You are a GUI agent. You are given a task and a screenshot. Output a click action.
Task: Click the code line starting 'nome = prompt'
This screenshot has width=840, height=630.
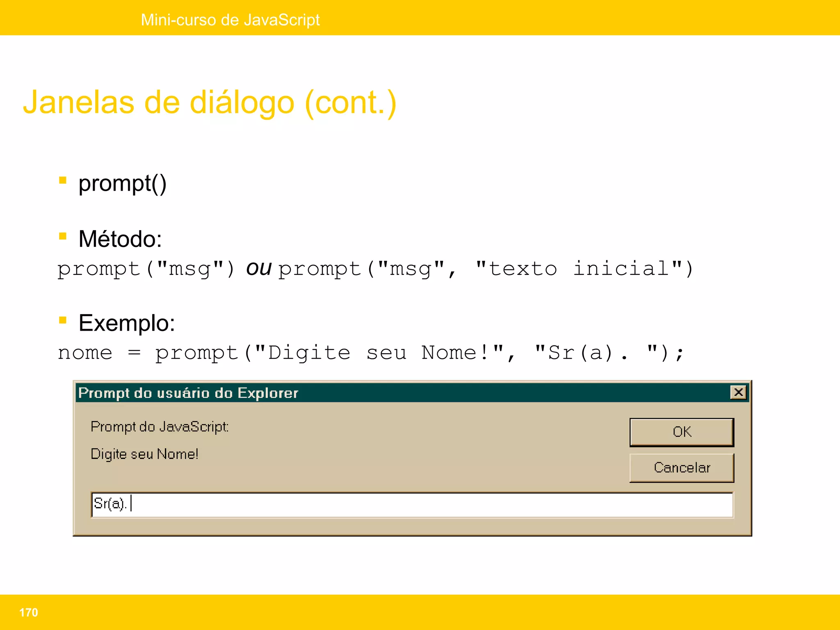click(x=371, y=353)
